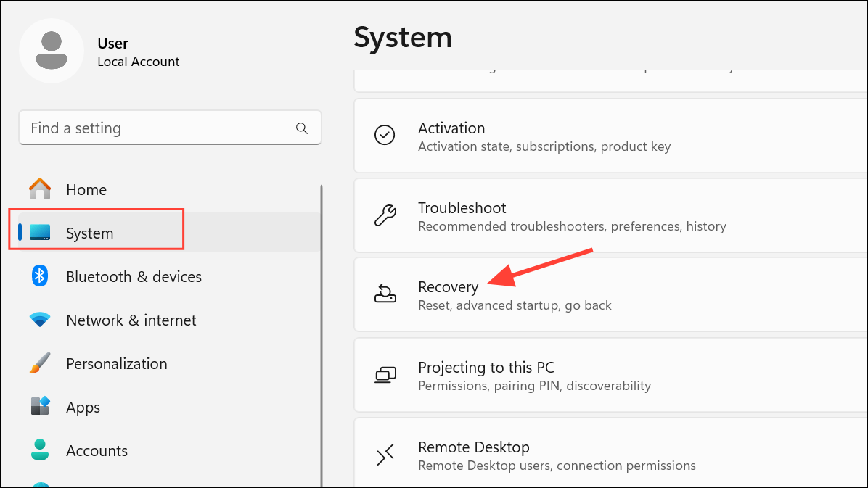Open Bluetooth & devices settings
This screenshot has height=488, width=868.
click(134, 276)
